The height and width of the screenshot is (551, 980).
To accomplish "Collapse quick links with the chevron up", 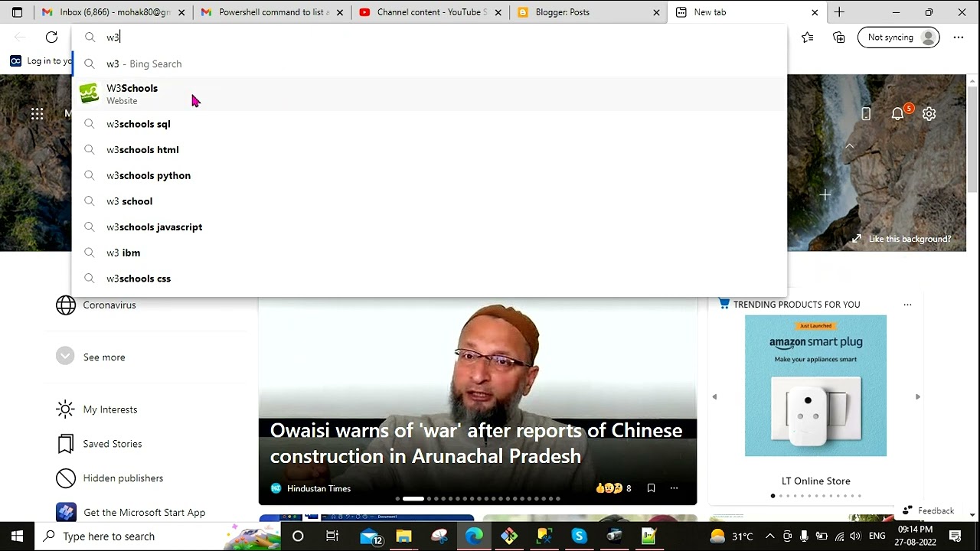I will coord(849,146).
